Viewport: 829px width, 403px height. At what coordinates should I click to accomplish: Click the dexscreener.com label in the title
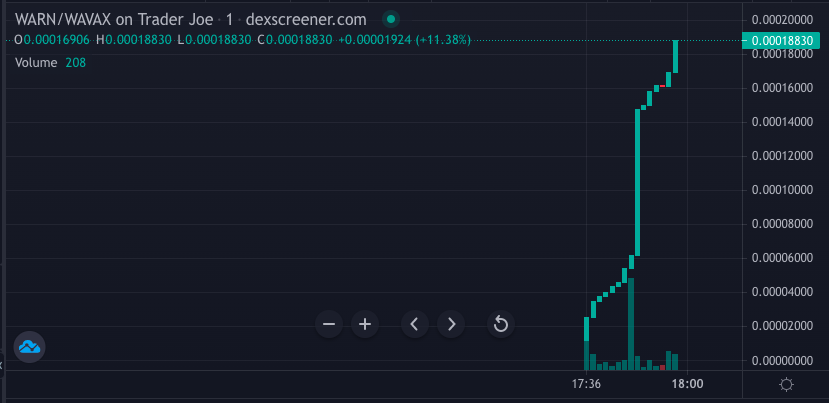(306, 20)
